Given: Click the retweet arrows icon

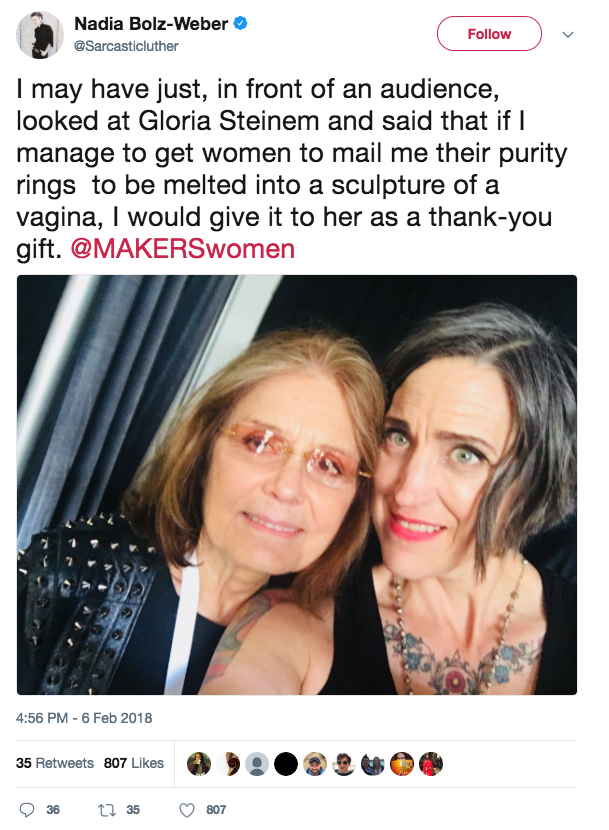Looking at the screenshot, I should 107,810.
